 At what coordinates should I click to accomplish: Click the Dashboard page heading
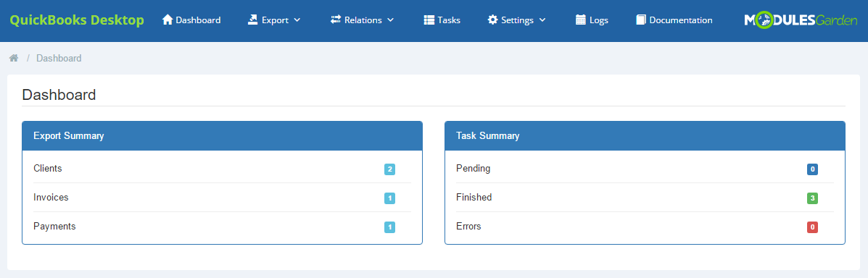click(59, 95)
